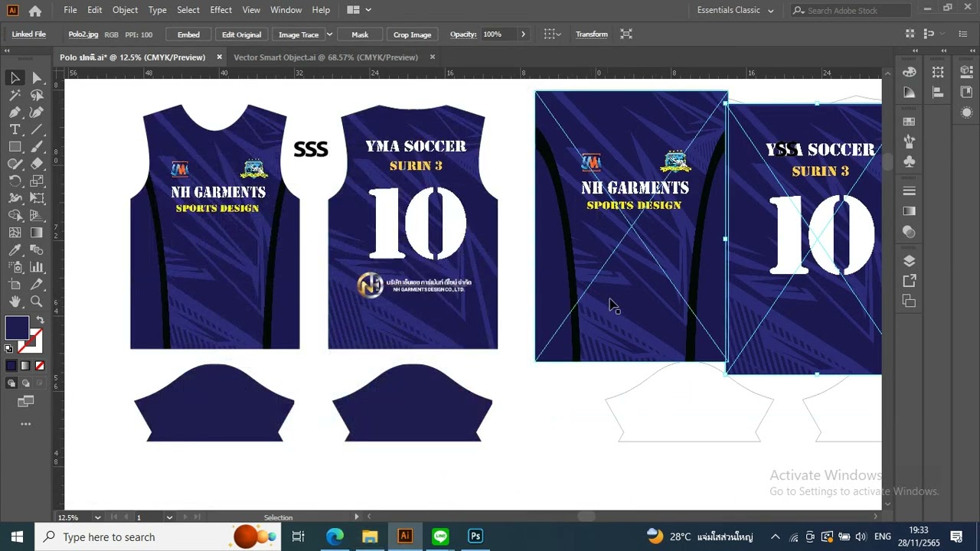Expand the edit toolbar three dots
The image size is (980, 551).
26,424
